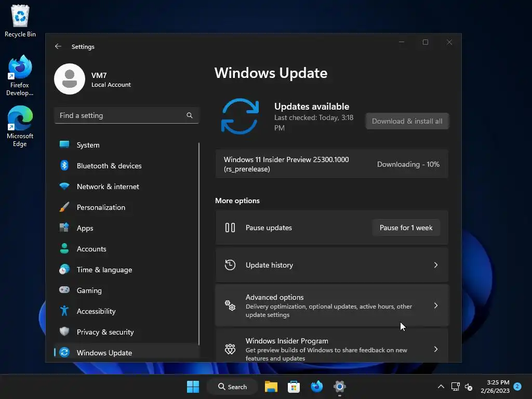Expand Advanced options chevron

436,305
